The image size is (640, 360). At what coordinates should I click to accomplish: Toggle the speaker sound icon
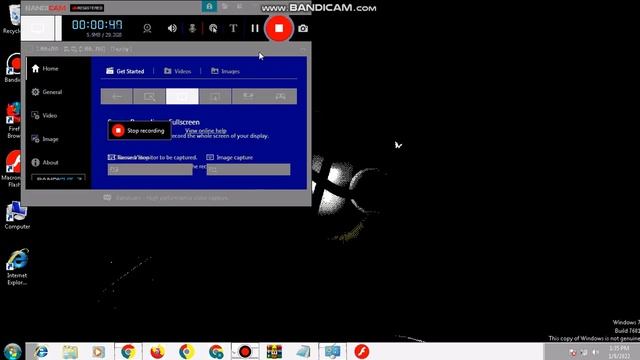point(172,28)
